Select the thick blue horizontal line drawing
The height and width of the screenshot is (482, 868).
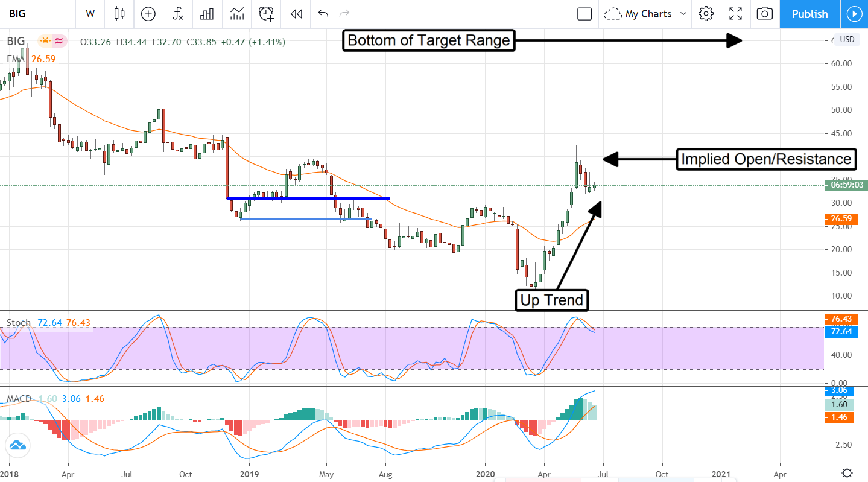[x=308, y=198]
